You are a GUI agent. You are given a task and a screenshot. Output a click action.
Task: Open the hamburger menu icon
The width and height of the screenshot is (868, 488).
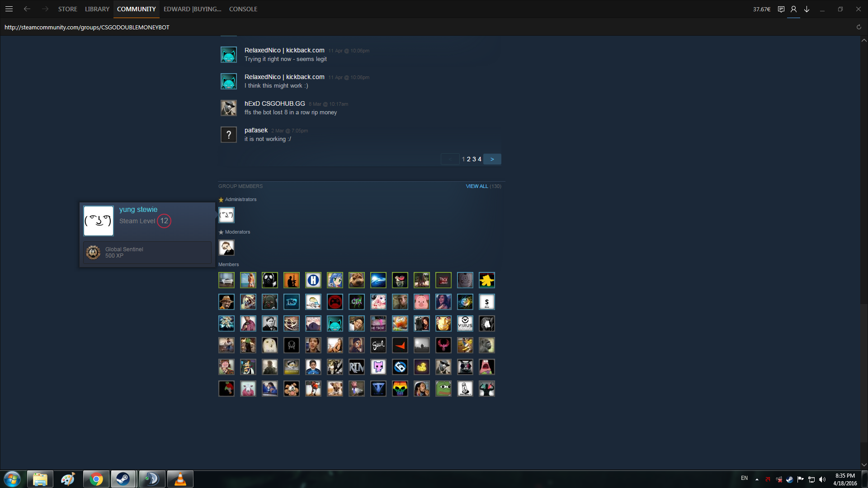coord(9,9)
